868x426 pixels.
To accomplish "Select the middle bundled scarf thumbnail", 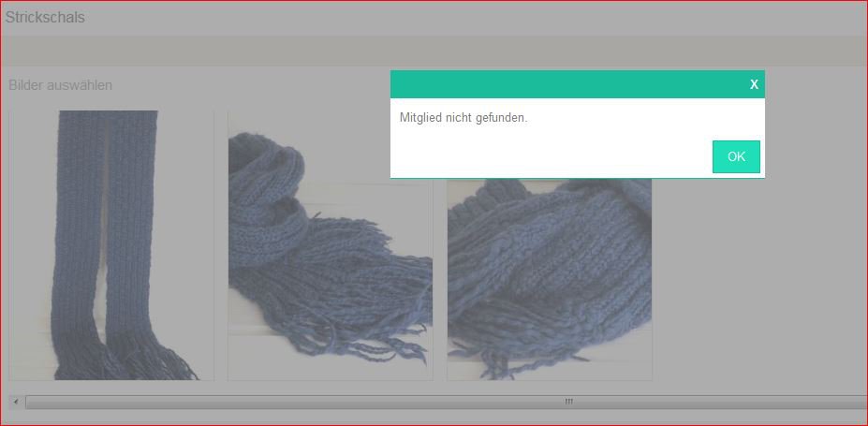I will 330,245.
